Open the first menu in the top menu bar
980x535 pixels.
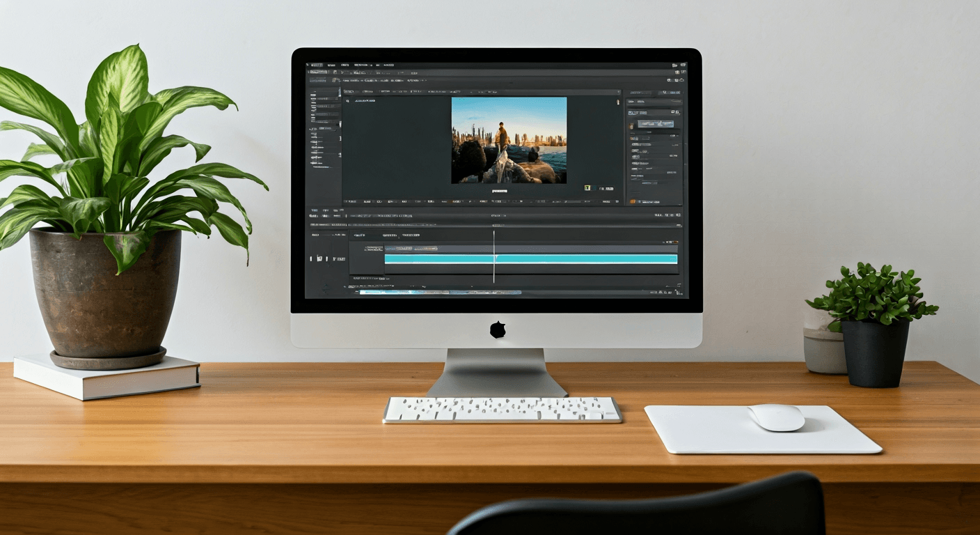pos(316,65)
